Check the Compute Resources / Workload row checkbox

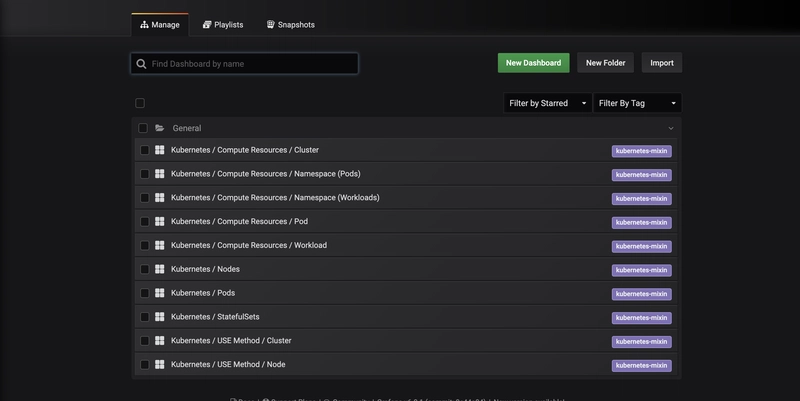144,245
